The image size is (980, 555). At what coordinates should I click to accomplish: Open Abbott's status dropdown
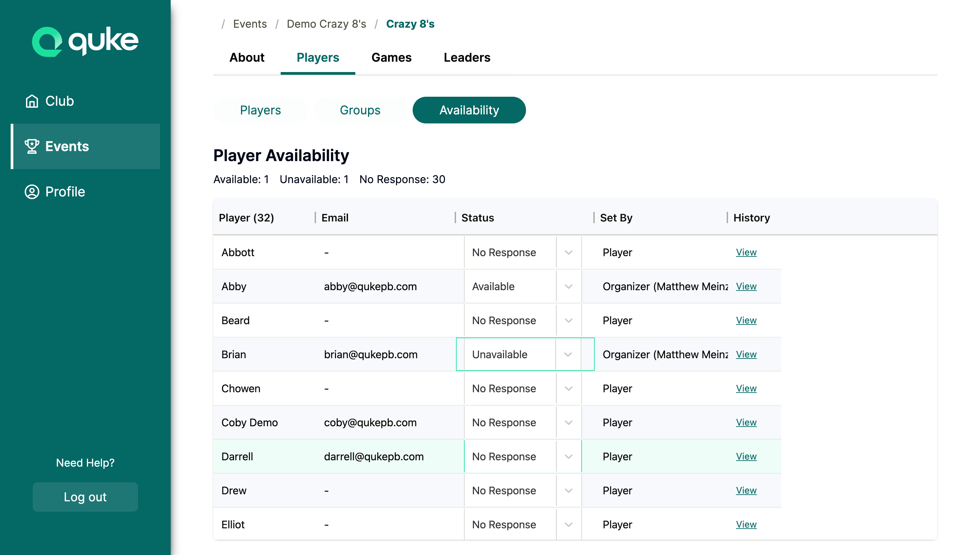coord(568,252)
